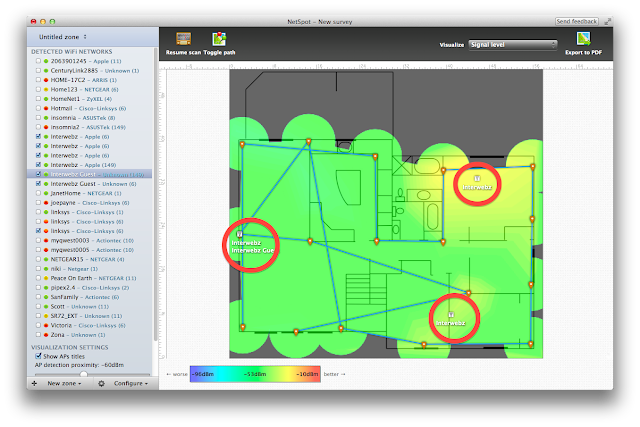
Task: Check the HOME-17C2 ARRIS network checkbox
Action: (38, 80)
